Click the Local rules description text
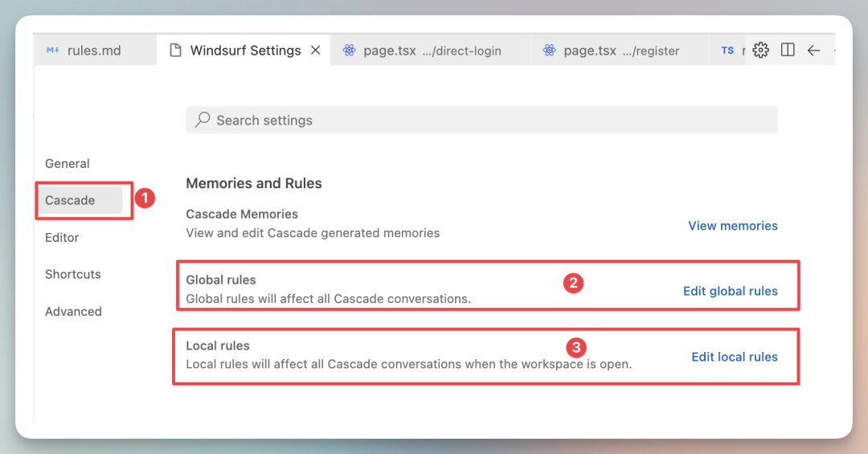Image resolution: width=868 pixels, height=454 pixels. [408, 364]
